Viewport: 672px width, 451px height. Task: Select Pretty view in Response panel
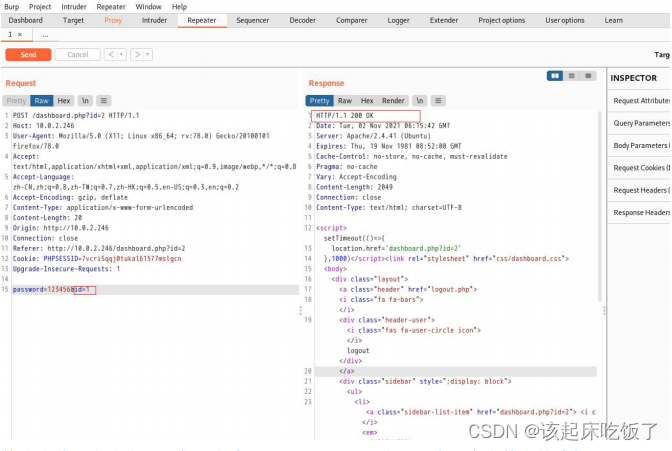[x=319, y=101]
